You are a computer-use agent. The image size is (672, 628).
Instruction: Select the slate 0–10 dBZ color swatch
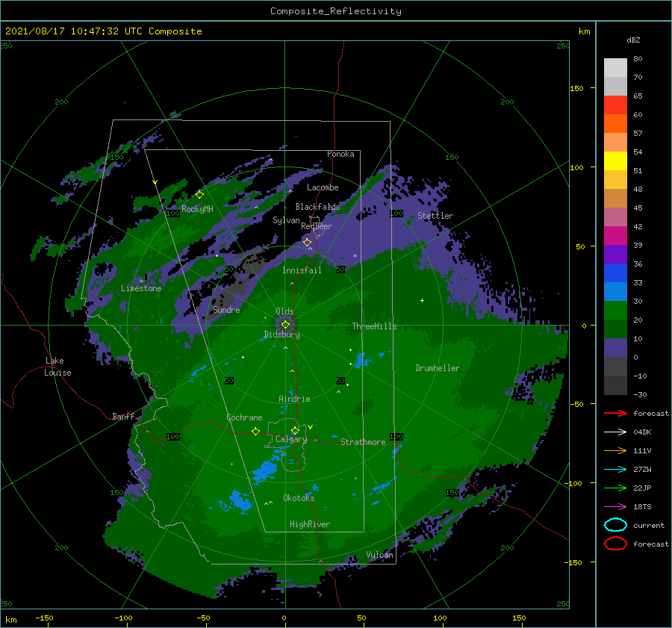click(615, 348)
